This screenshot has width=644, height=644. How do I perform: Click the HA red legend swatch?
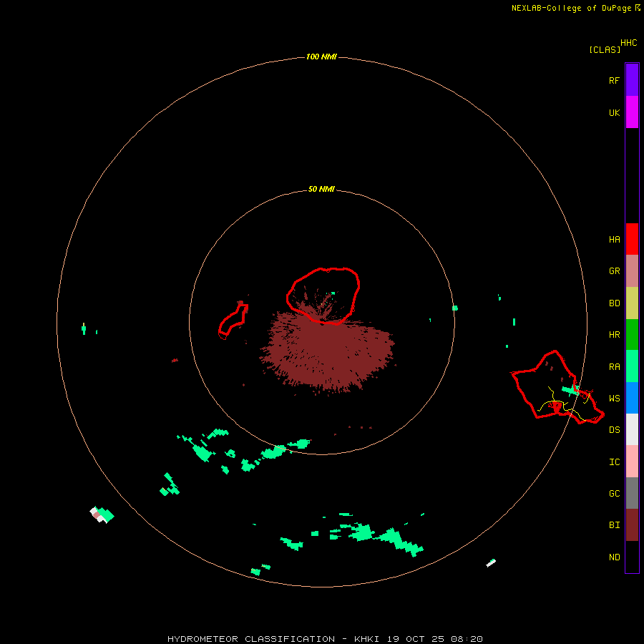coord(632,239)
